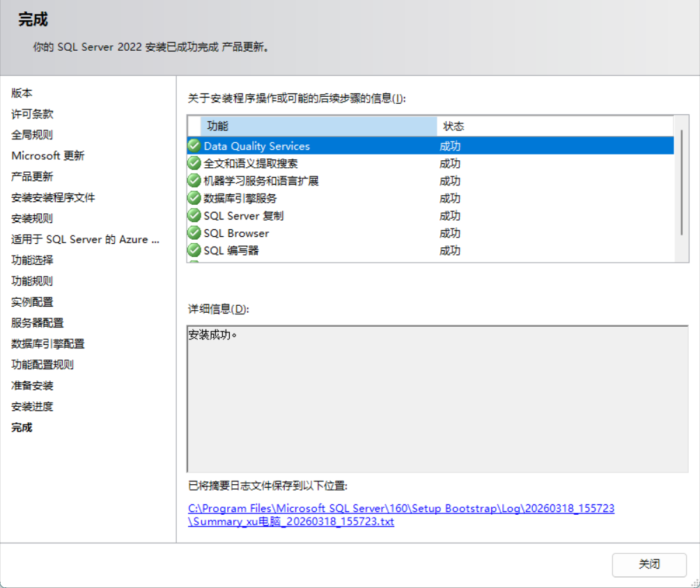This screenshot has width=700, height=588.
Task: Select the SQL Server 复制 row
Action: coord(430,215)
